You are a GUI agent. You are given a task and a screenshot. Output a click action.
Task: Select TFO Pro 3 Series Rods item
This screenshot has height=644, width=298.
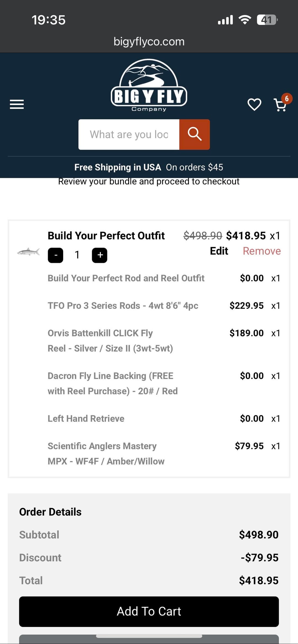[x=123, y=306]
